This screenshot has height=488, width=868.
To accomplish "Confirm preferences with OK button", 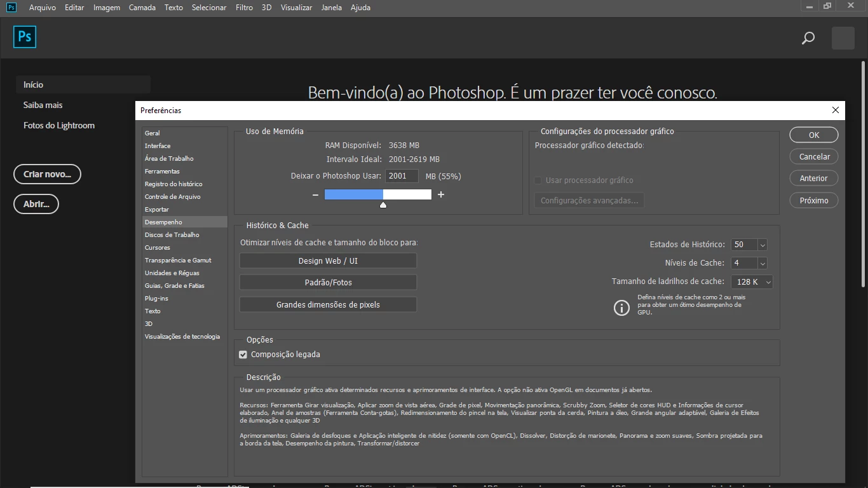I will (814, 135).
